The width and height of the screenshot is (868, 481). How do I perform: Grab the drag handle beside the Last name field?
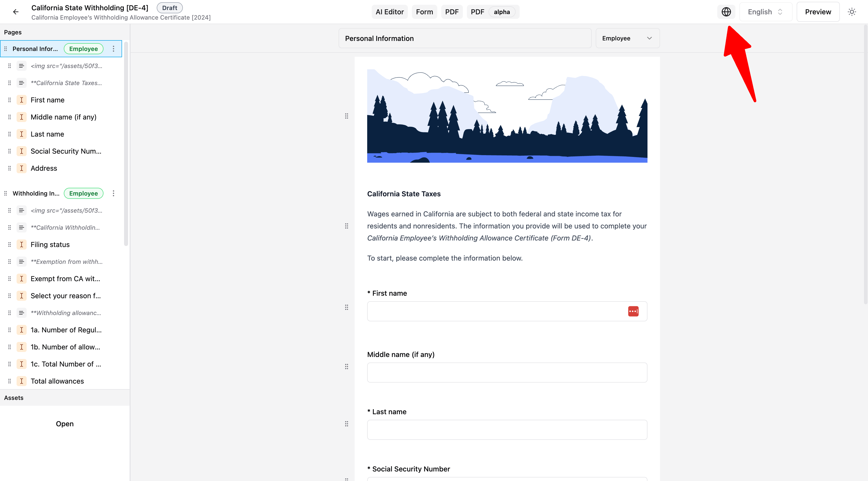pyautogui.click(x=346, y=424)
